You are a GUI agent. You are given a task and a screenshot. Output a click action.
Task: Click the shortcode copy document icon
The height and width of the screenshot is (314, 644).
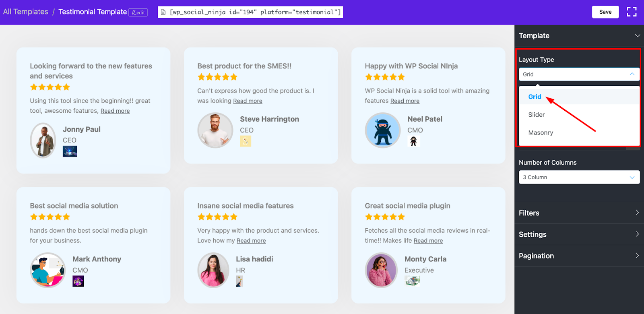coord(163,12)
